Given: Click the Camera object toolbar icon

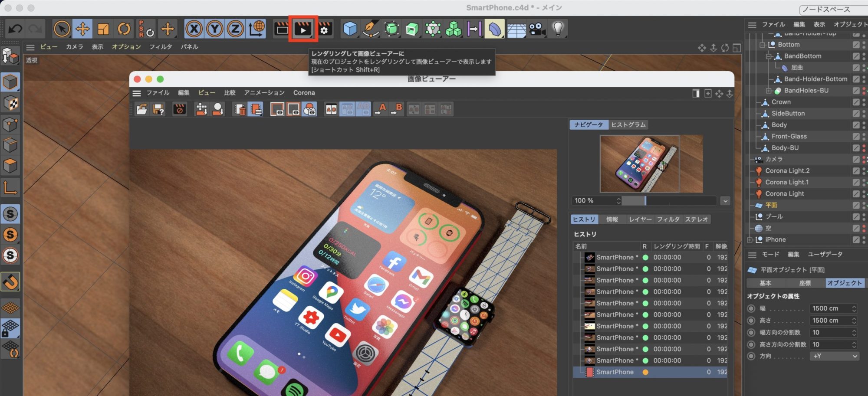Looking at the screenshot, I should click(537, 29).
